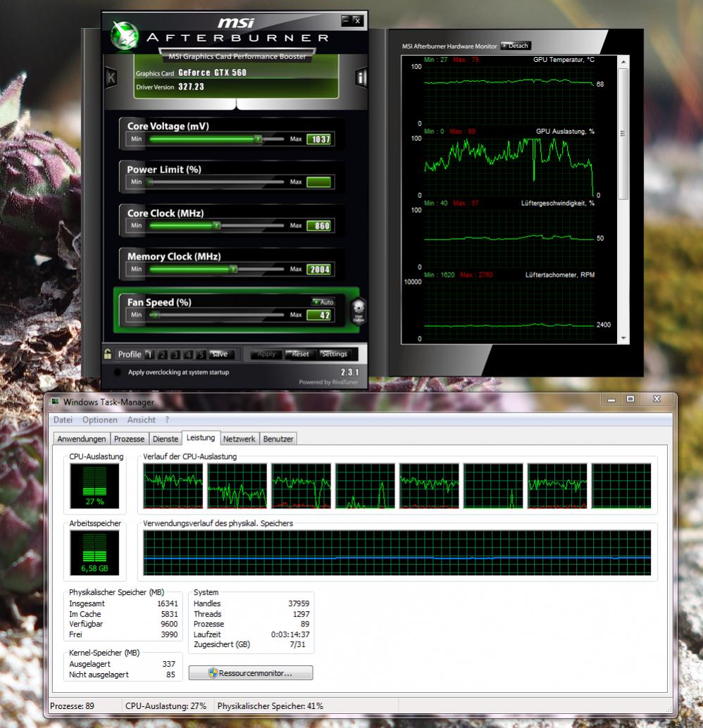Viewport: 703px width, 728px height.
Task: Click the MSI Afterburner jet logo icon
Action: 125,36
